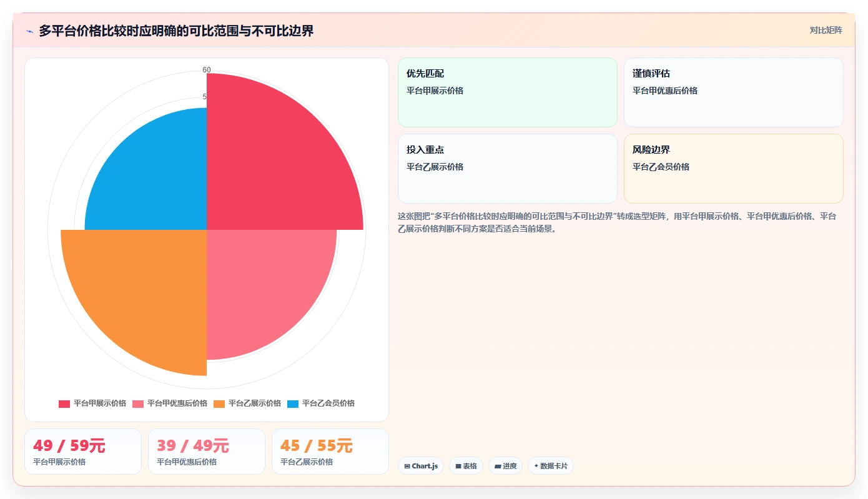
Task: Click 平台甲优惠后价格 text in 谨慎评估 card
Action: (665, 91)
